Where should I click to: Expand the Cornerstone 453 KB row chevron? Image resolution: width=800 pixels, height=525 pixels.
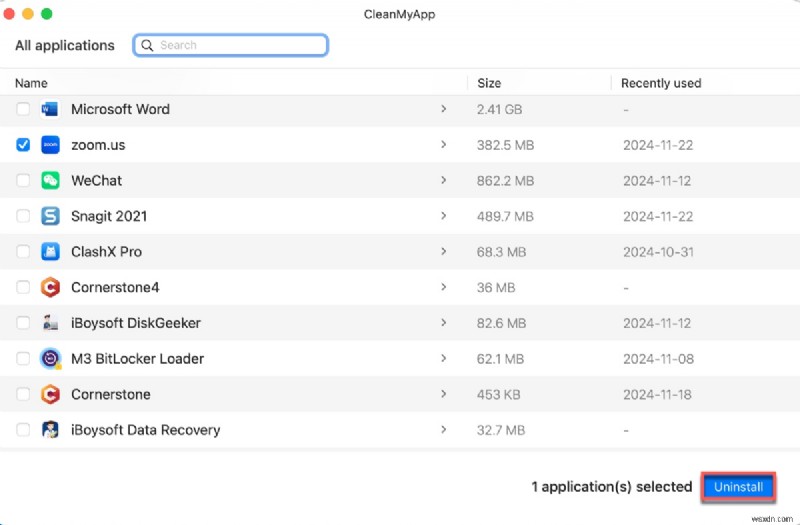coord(443,394)
